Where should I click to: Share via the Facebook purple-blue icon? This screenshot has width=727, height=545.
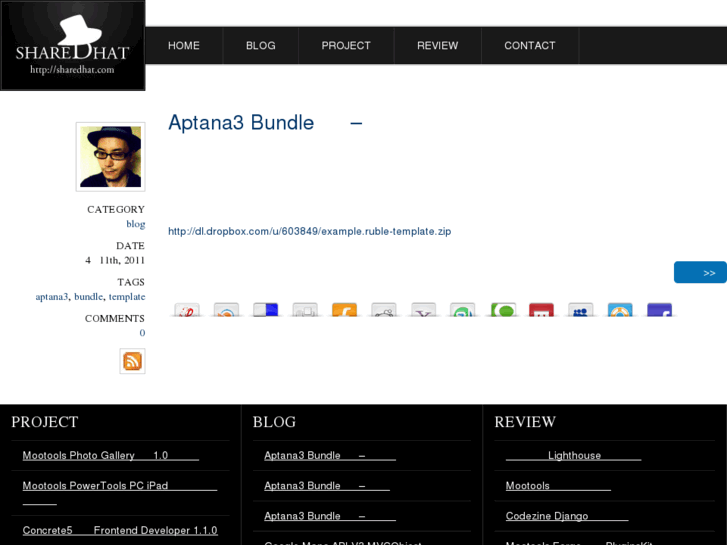click(659, 309)
